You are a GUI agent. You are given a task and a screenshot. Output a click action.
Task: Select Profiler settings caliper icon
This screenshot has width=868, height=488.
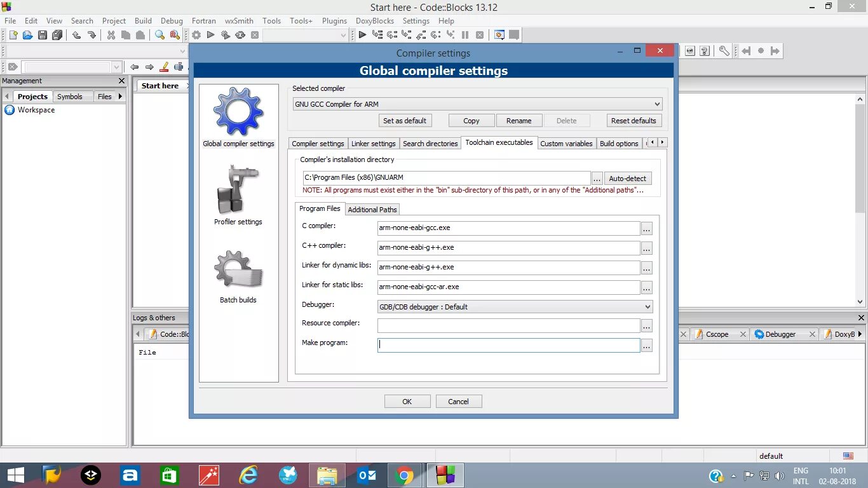click(238, 189)
